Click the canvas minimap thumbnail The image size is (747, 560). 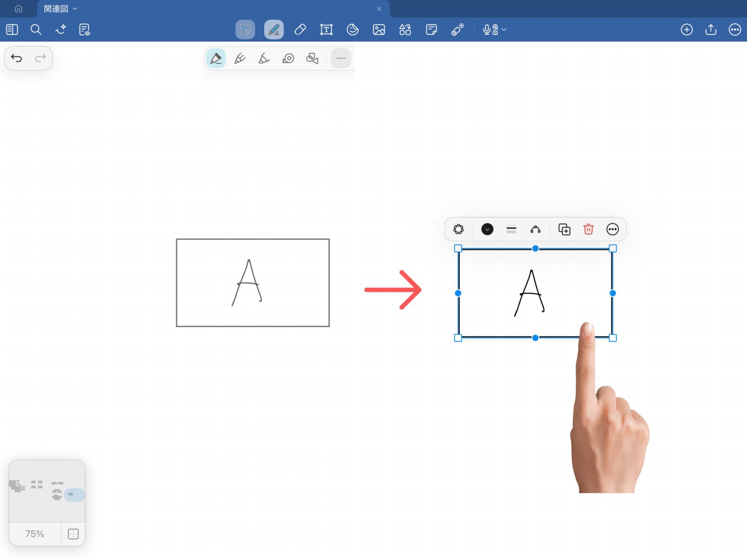[x=47, y=491]
